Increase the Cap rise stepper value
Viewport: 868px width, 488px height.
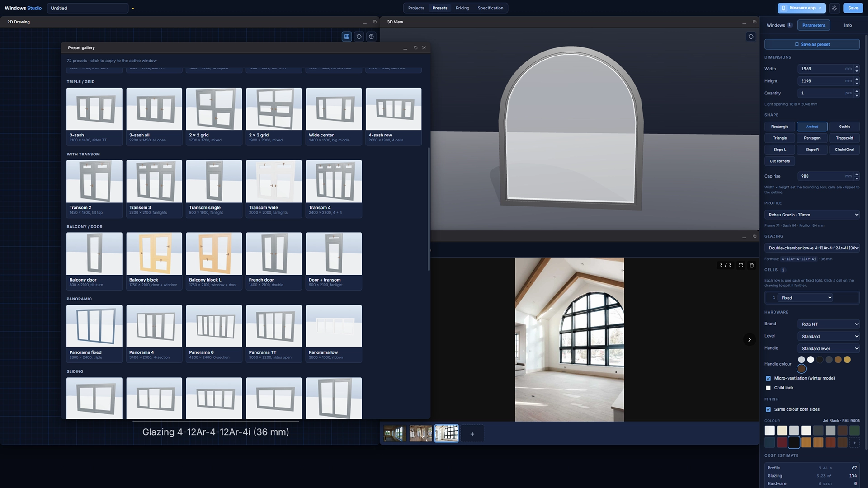(x=857, y=174)
